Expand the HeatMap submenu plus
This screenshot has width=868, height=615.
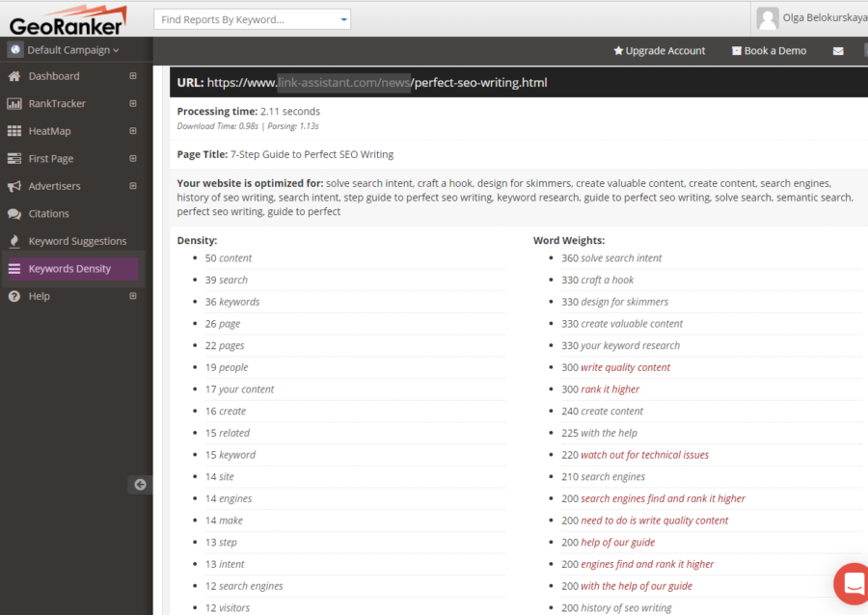point(133,131)
